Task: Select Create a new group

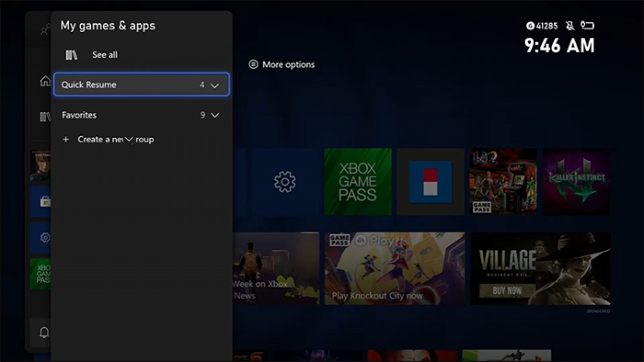Action: (108, 139)
